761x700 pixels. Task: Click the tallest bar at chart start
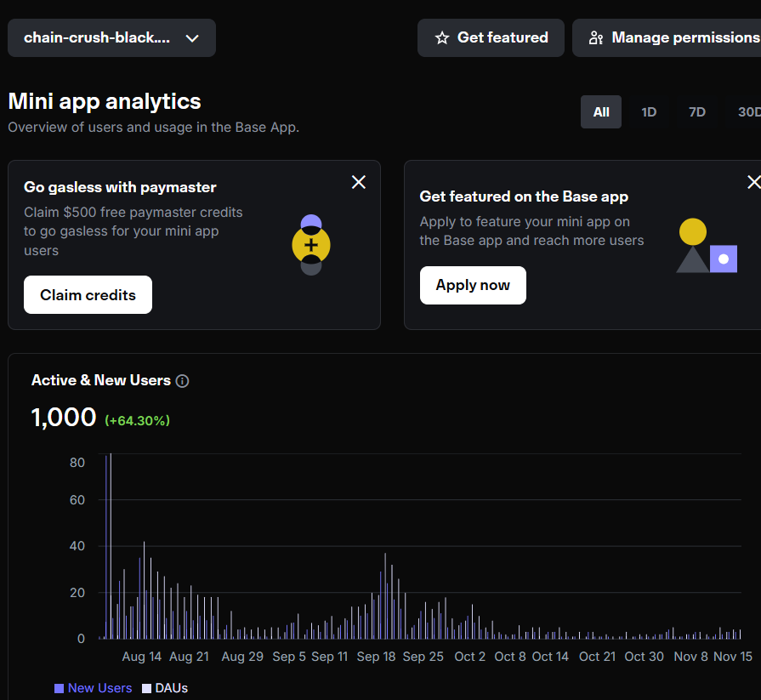pyautogui.click(x=111, y=546)
